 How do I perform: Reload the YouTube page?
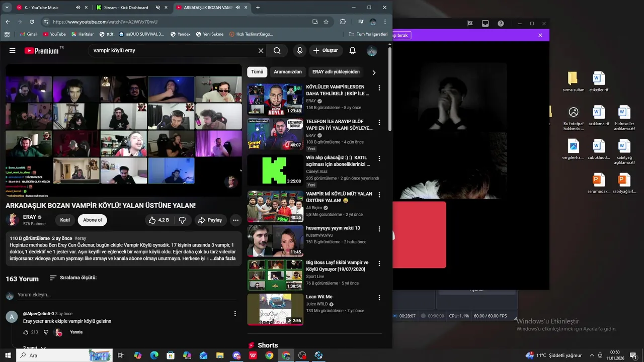(x=32, y=22)
